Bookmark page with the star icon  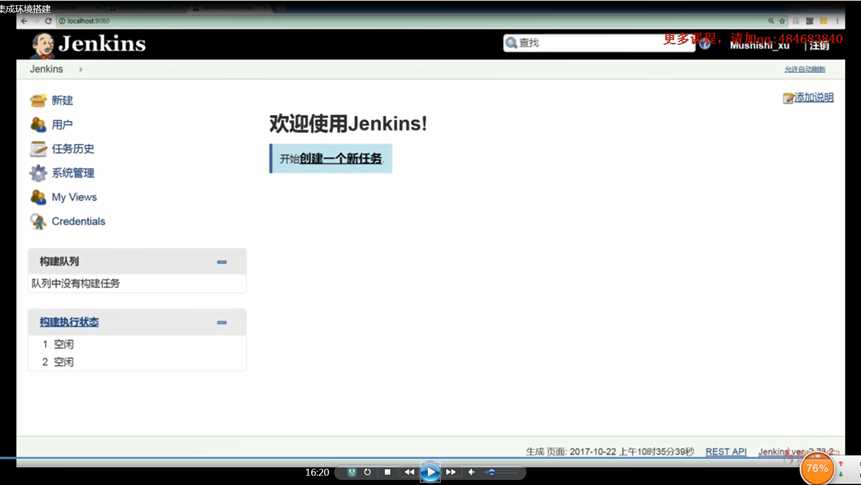point(782,21)
